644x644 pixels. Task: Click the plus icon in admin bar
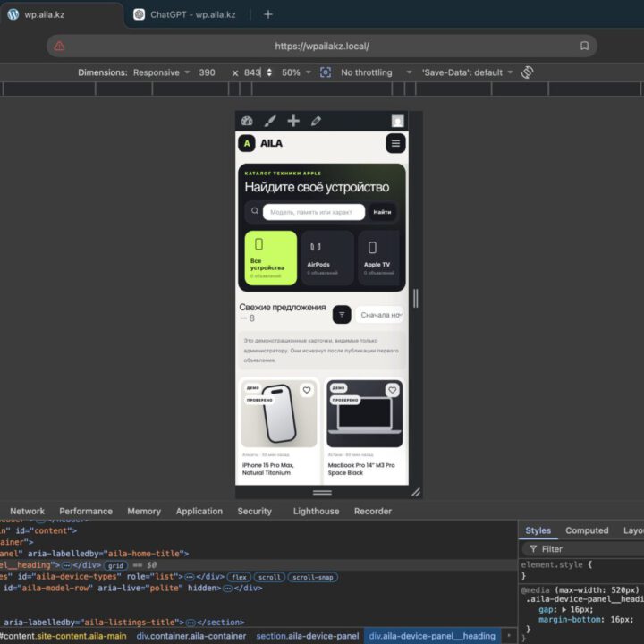[293, 121]
